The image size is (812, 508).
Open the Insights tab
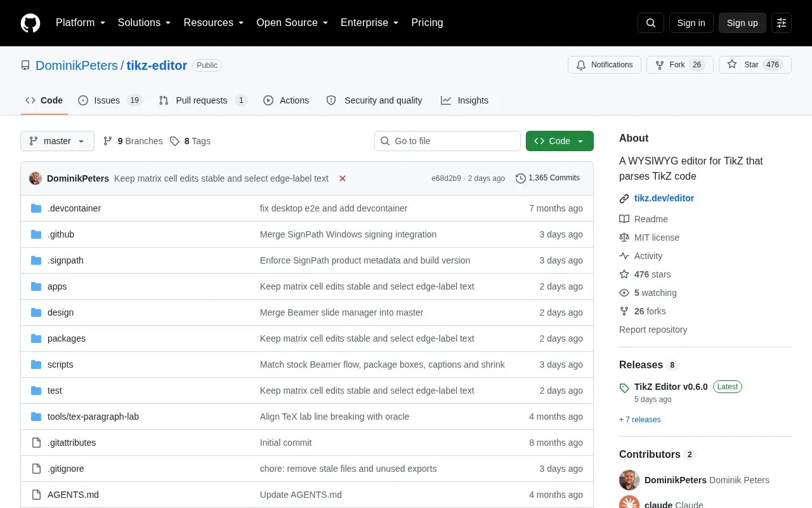tap(465, 100)
